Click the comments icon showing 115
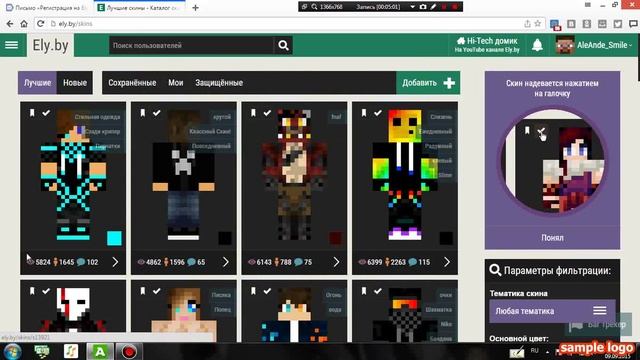Image resolution: width=640 pixels, height=360 pixels. pyautogui.click(x=413, y=262)
